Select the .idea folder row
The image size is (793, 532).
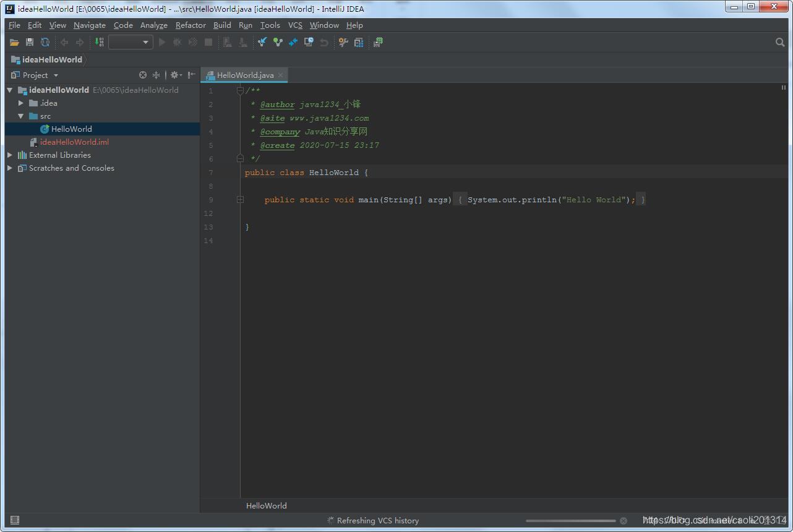[x=102, y=103]
